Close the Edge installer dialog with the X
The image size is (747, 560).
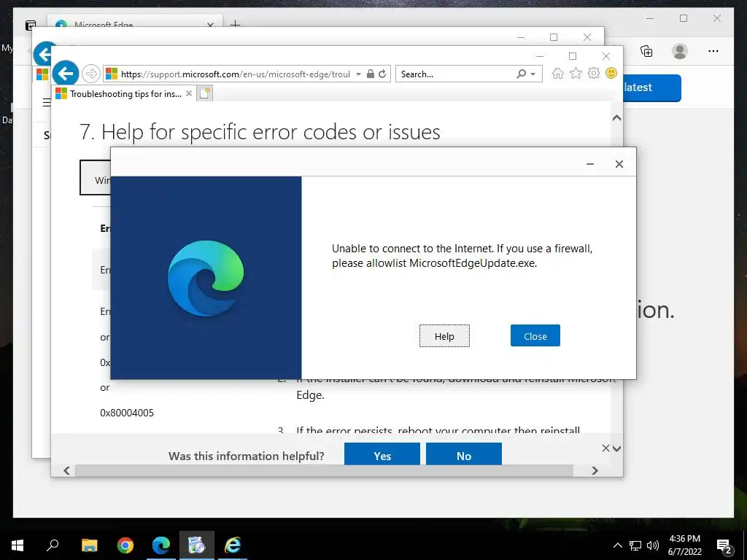[x=619, y=164]
